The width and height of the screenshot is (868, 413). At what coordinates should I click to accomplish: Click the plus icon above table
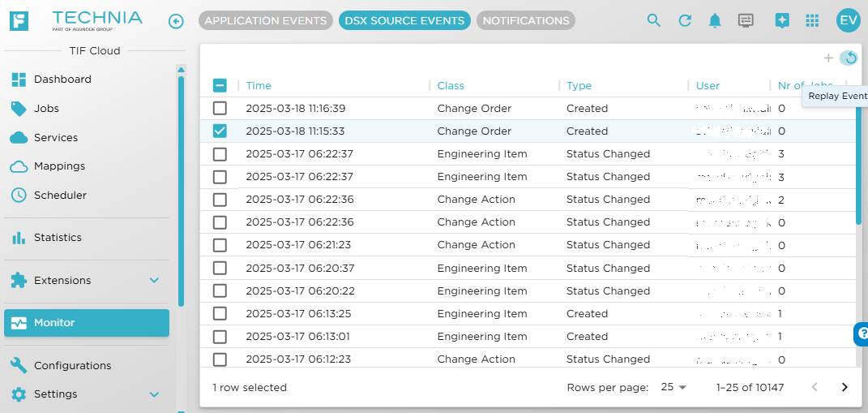point(828,58)
